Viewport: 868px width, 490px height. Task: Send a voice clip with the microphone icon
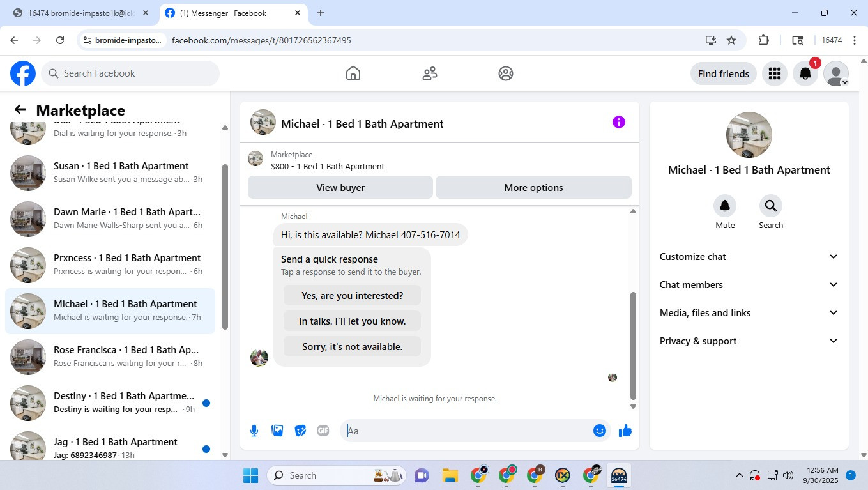pos(254,431)
